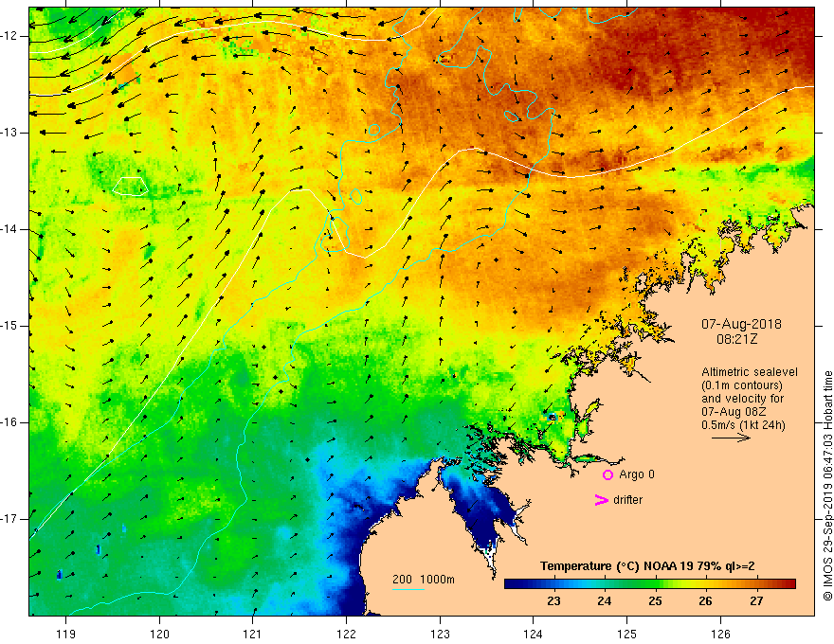Click the color bar tick label 24

point(605,601)
